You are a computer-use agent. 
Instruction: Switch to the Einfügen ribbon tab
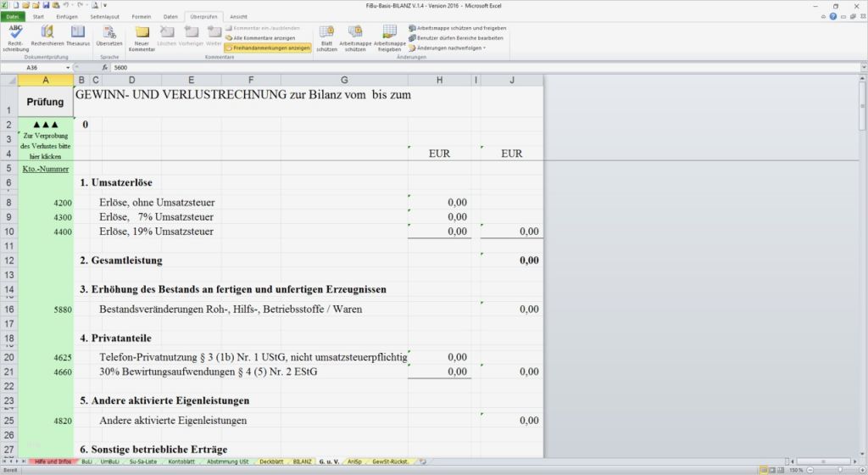[67, 17]
